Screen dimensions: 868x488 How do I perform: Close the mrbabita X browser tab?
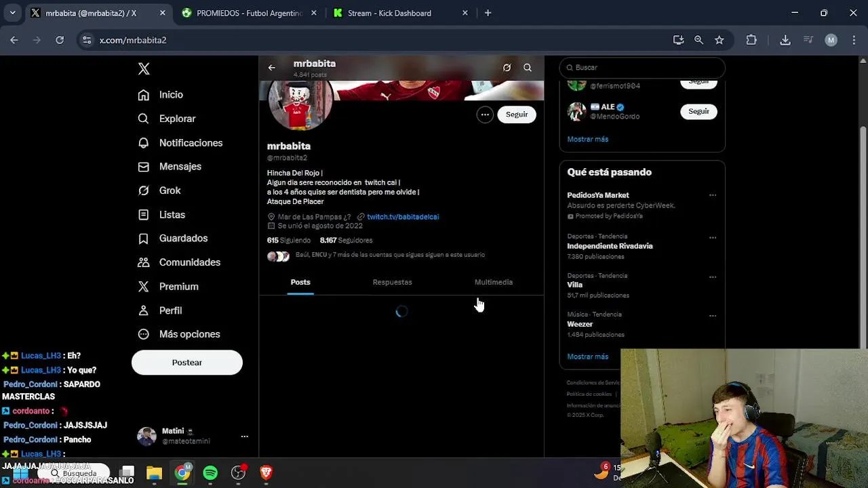(163, 13)
